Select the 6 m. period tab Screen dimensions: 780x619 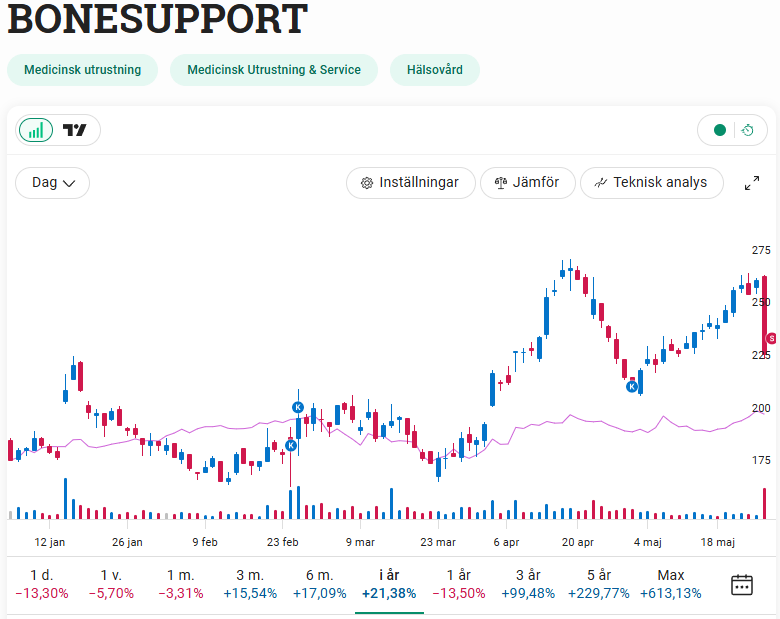point(319,584)
